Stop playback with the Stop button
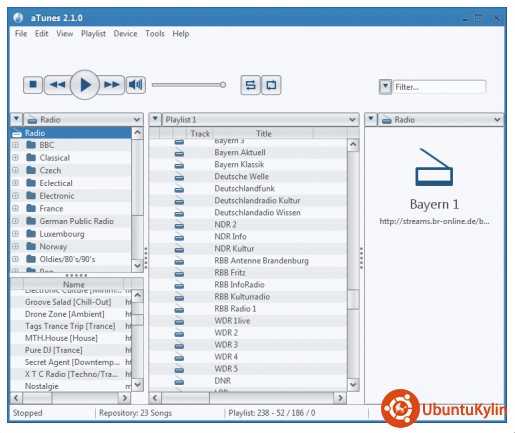This screenshot has height=433, width=515. [33, 85]
